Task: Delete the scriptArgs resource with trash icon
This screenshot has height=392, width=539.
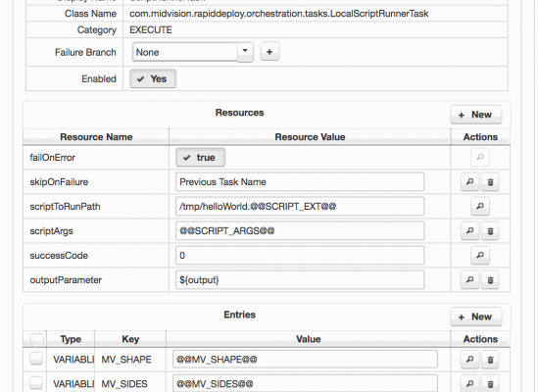Action: click(490, 231)
